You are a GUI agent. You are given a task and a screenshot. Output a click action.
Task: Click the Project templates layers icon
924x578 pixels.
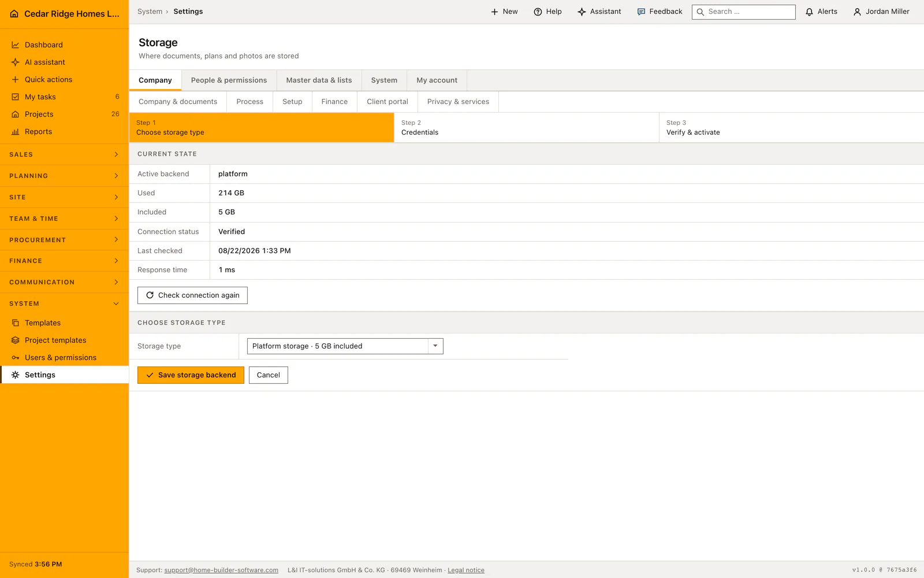tap(16, 340)
